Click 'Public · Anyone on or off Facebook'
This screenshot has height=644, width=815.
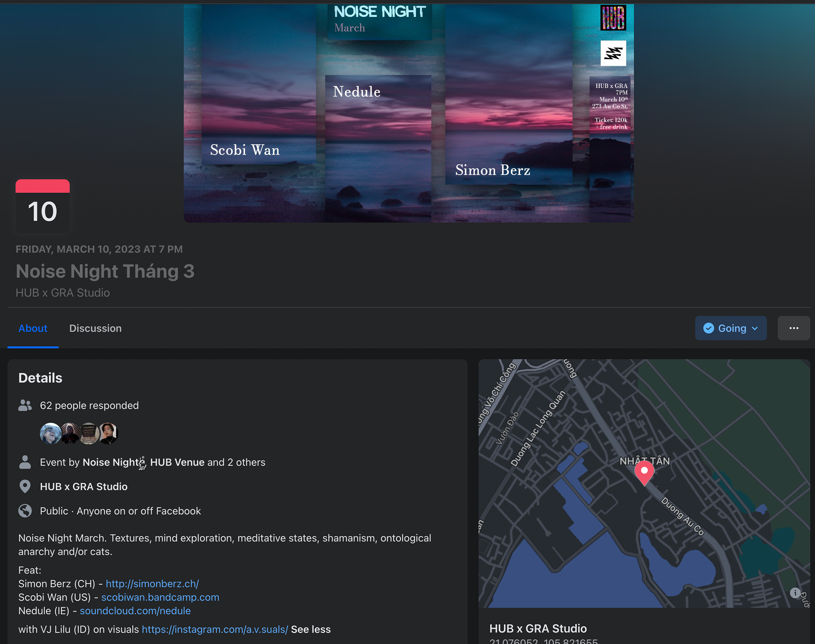121,511
